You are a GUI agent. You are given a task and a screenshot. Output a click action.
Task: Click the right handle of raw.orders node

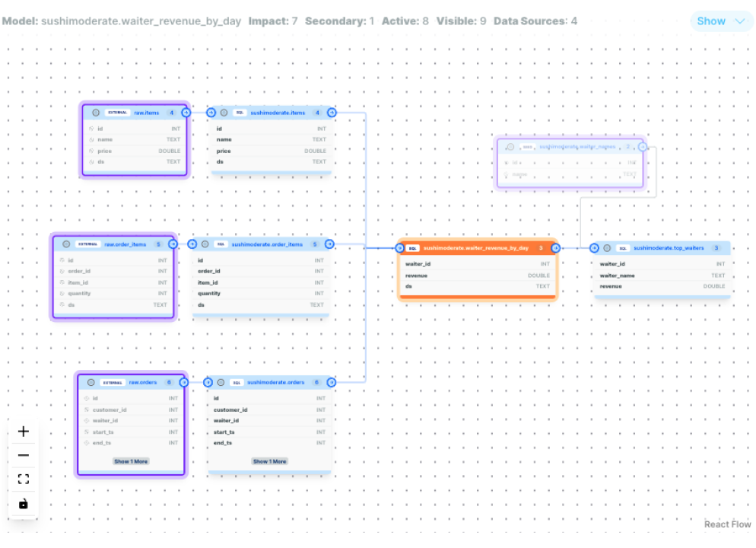[184, 382]
